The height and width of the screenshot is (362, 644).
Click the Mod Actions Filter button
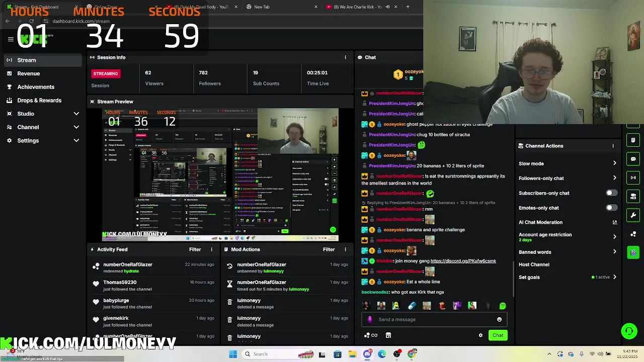(329, 249)
